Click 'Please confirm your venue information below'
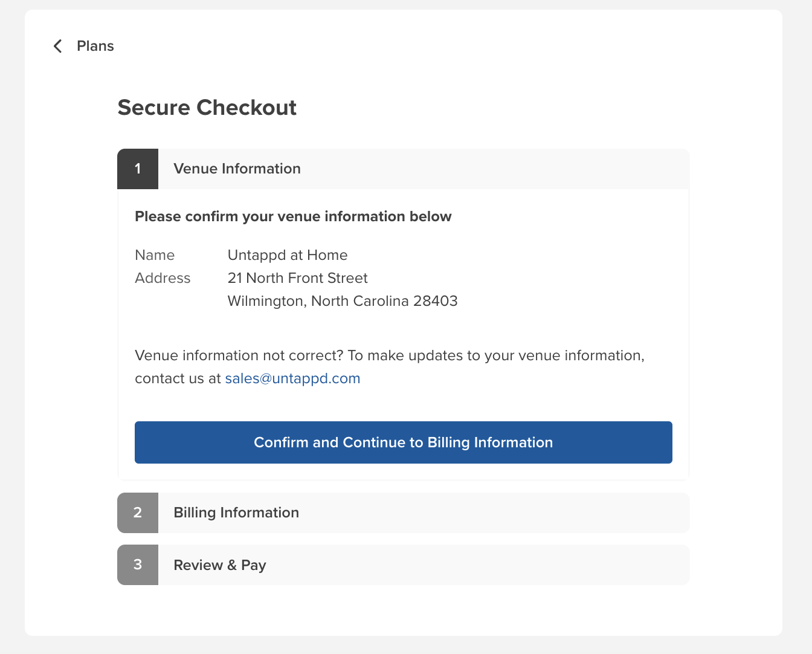The width and height of the screenshot is (812, 654). click(x=293, y=216)
